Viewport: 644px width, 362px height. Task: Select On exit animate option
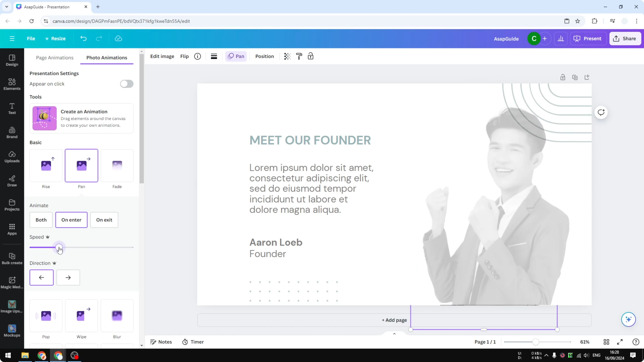104,220
